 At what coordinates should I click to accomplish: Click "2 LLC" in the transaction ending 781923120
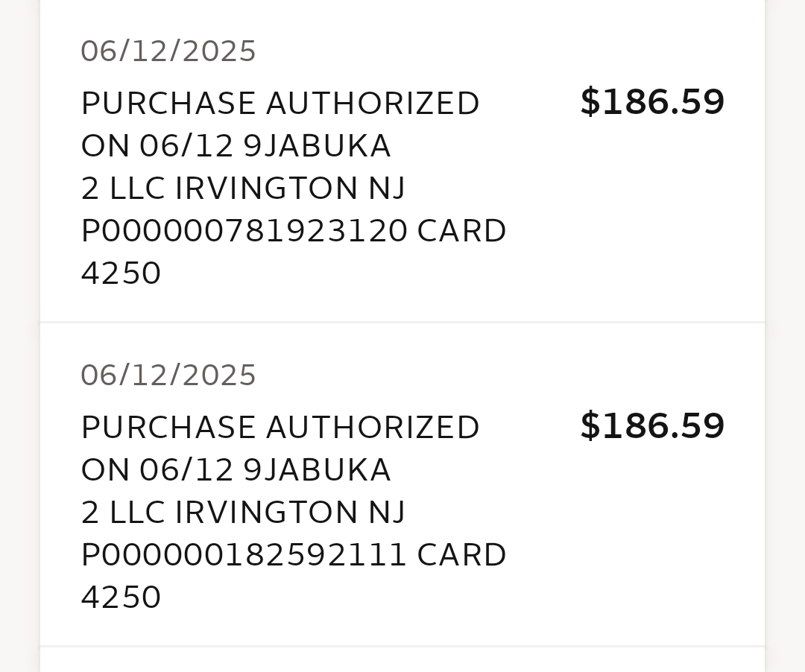(122, 188)
